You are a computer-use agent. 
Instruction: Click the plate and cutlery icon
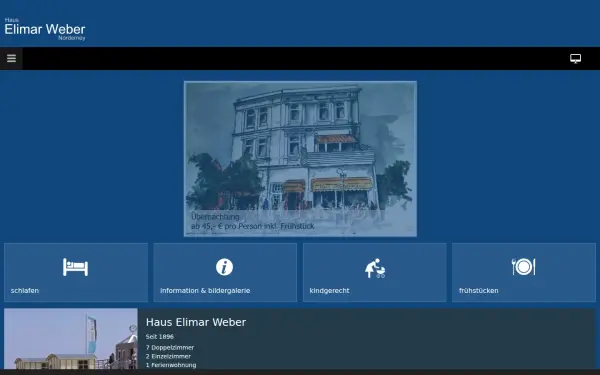[523, 267]
